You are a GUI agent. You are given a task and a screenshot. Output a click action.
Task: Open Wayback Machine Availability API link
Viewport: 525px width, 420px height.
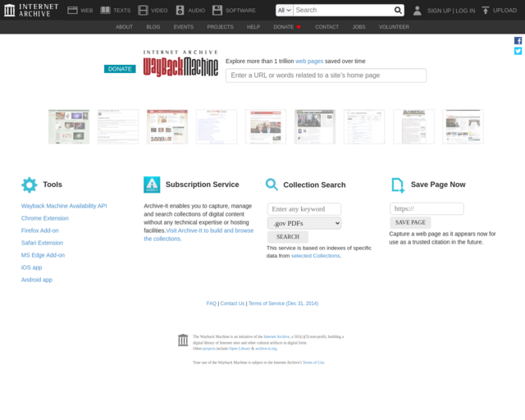coord(64,206)
